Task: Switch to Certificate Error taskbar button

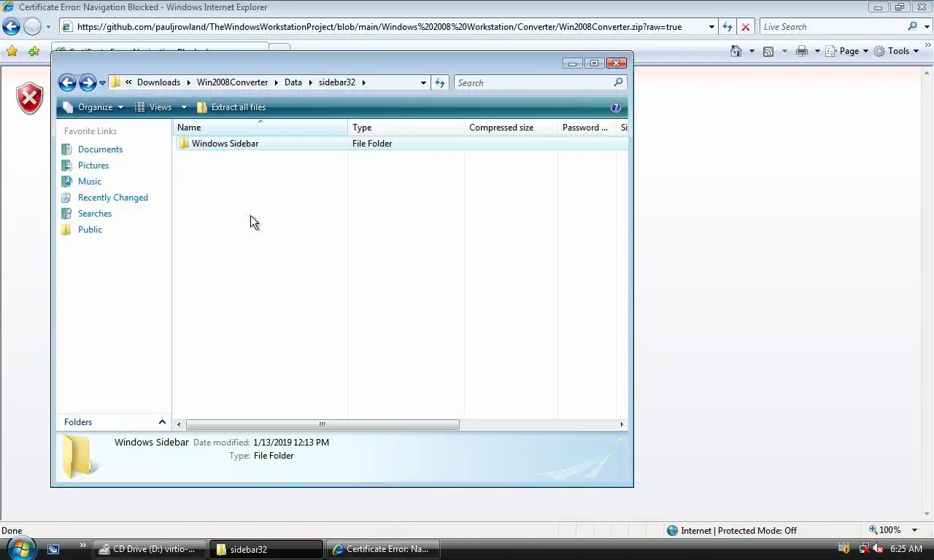Action: pos(382,549)
